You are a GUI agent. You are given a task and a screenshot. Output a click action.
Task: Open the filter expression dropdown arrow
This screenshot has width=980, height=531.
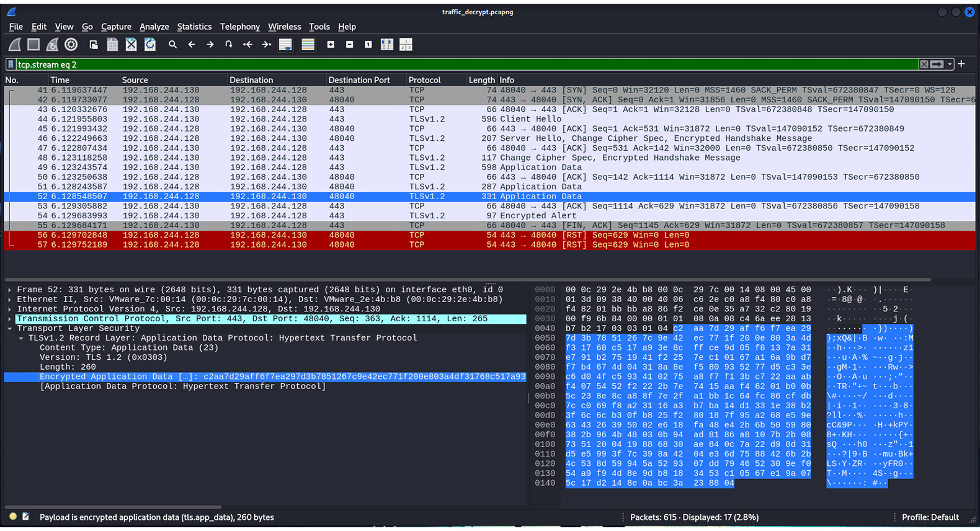pos(950,64)
